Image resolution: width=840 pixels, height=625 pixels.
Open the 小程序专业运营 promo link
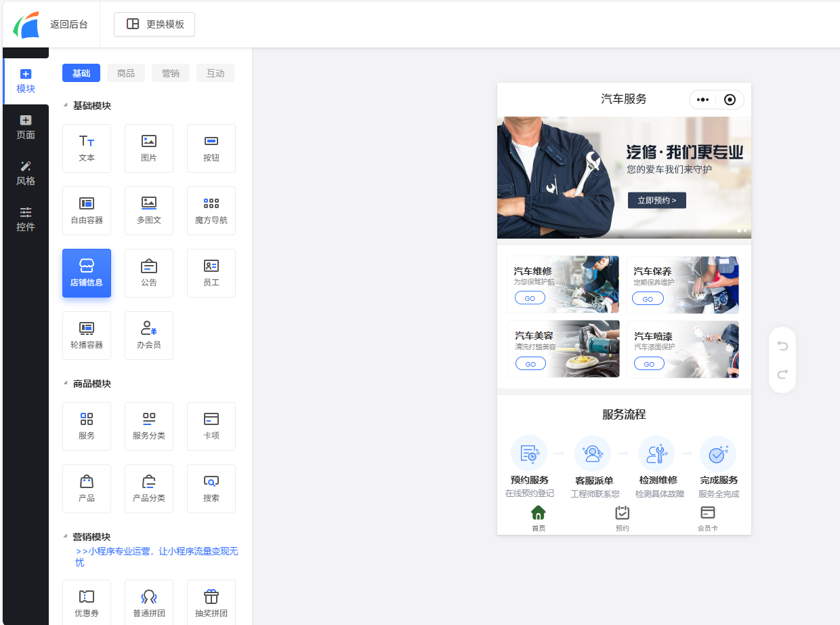[x=157, y=557]
